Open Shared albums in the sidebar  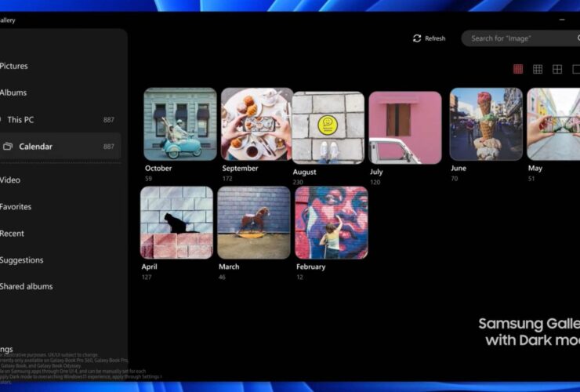27,286
